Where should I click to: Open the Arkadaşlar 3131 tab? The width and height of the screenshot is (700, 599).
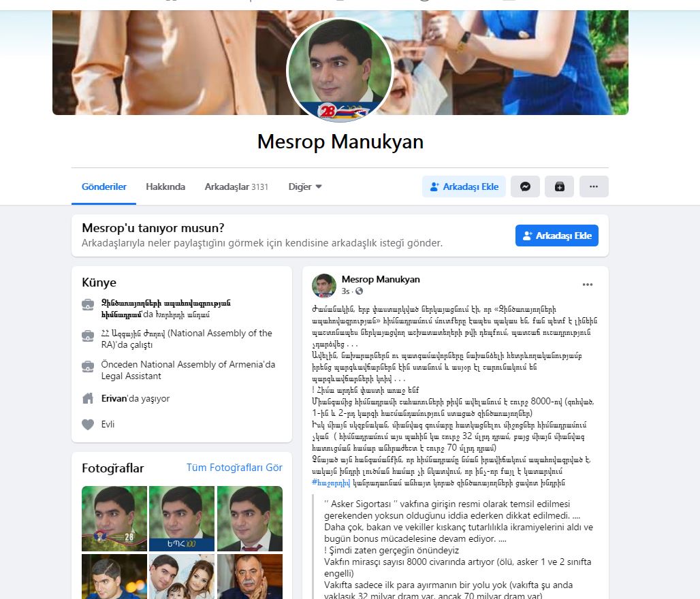[x=236, y=187]
